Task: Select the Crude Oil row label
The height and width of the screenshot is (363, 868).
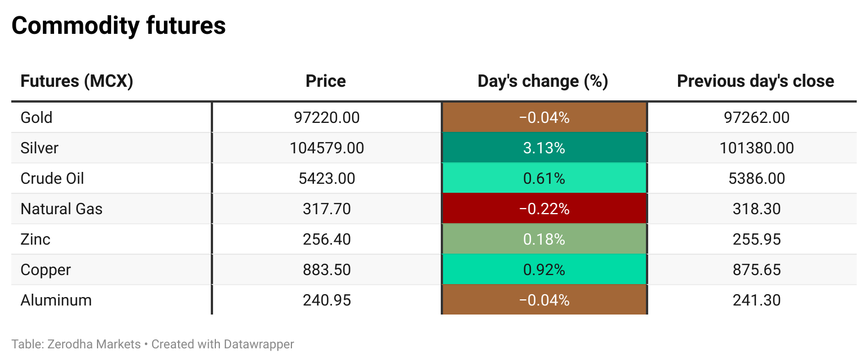Action: coord(52,179)
